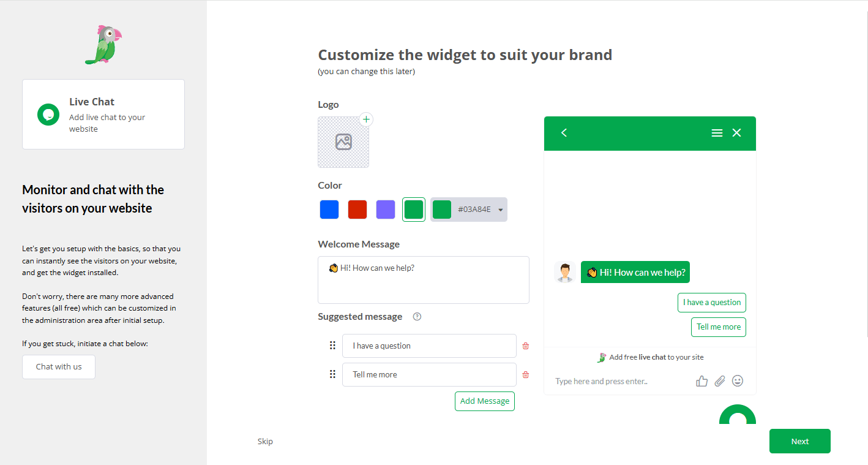Skip the widget customization step
The image size is (868, 465).
coord(265,441)
